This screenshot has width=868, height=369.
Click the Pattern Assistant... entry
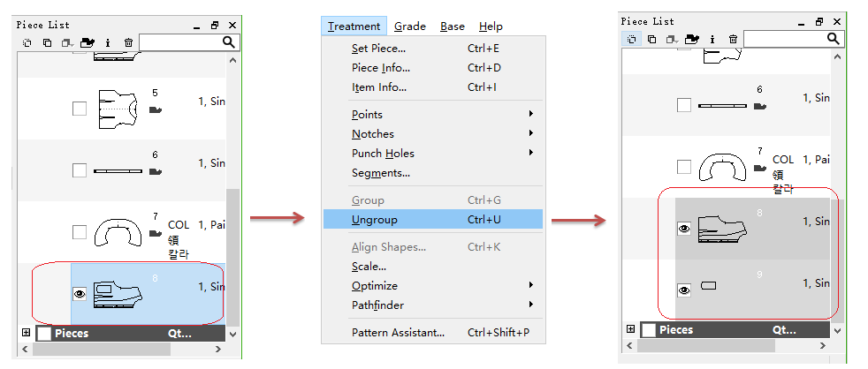pos(398,333)
